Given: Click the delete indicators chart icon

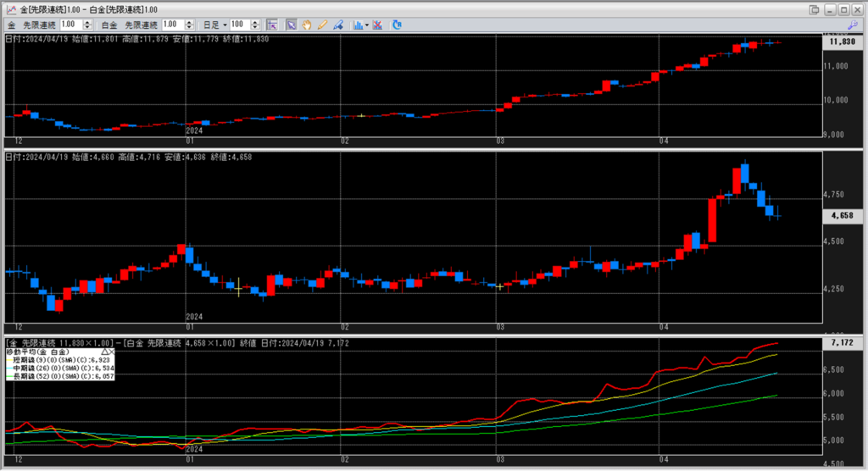Looking at the screenshot, I should [376, 25].
